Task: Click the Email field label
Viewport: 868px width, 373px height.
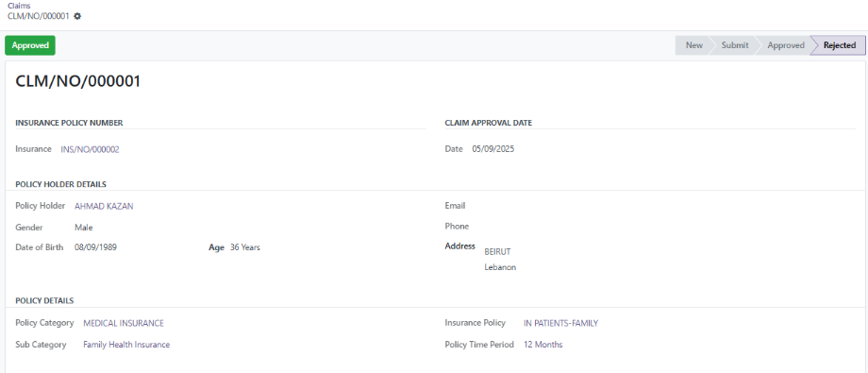Action: click(455, 206)
